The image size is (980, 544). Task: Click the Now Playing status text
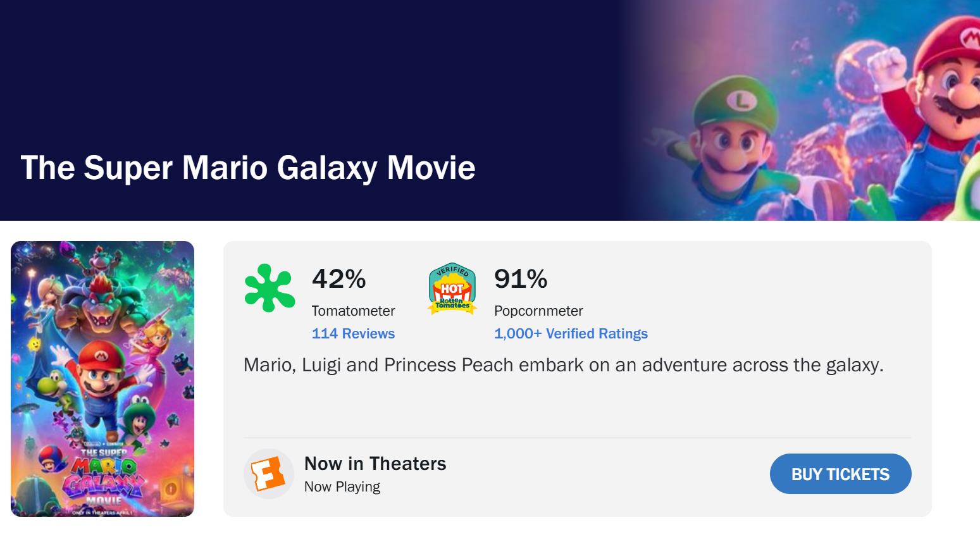tap(342, 486)
